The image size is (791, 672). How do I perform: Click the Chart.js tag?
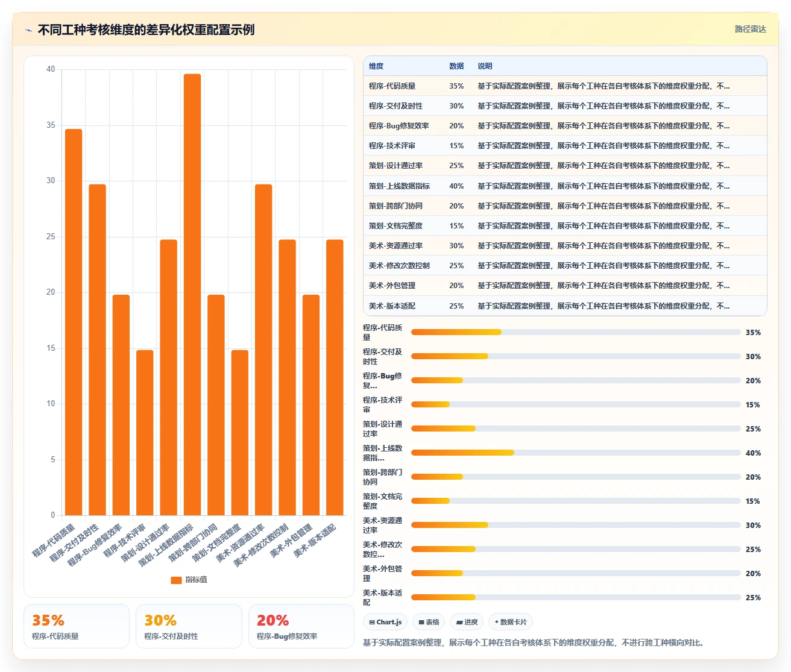point(385,622)
